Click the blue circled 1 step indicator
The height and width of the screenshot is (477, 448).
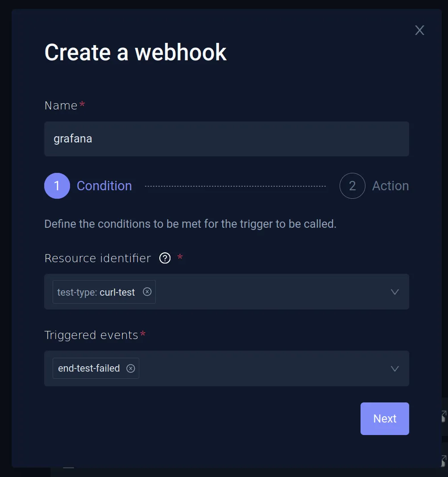57,186
